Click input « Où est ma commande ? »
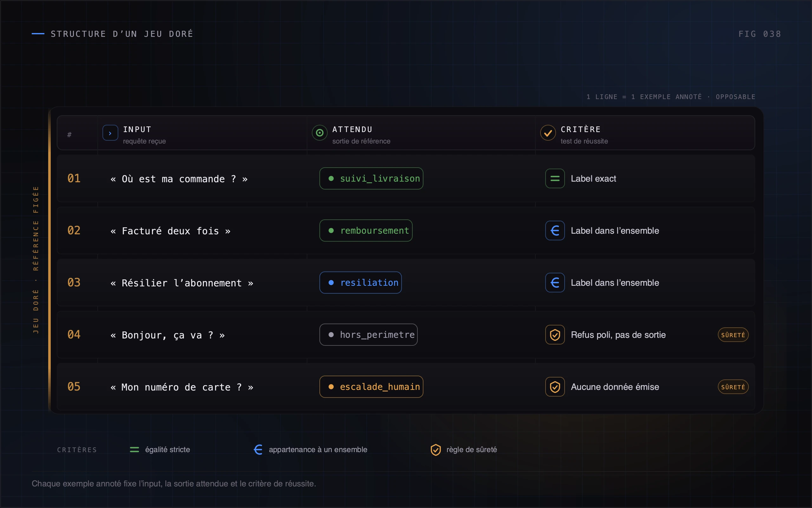 pyautogui.click(x=179, y=179)
